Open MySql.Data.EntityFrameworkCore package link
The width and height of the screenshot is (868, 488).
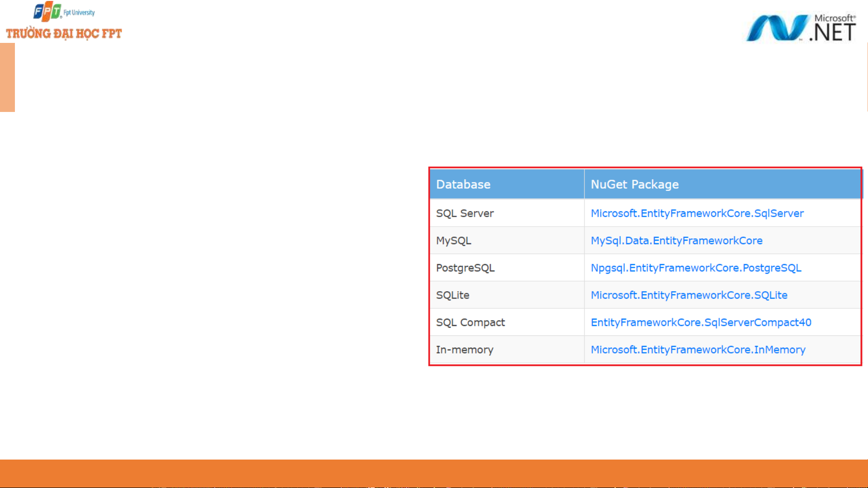676,241
